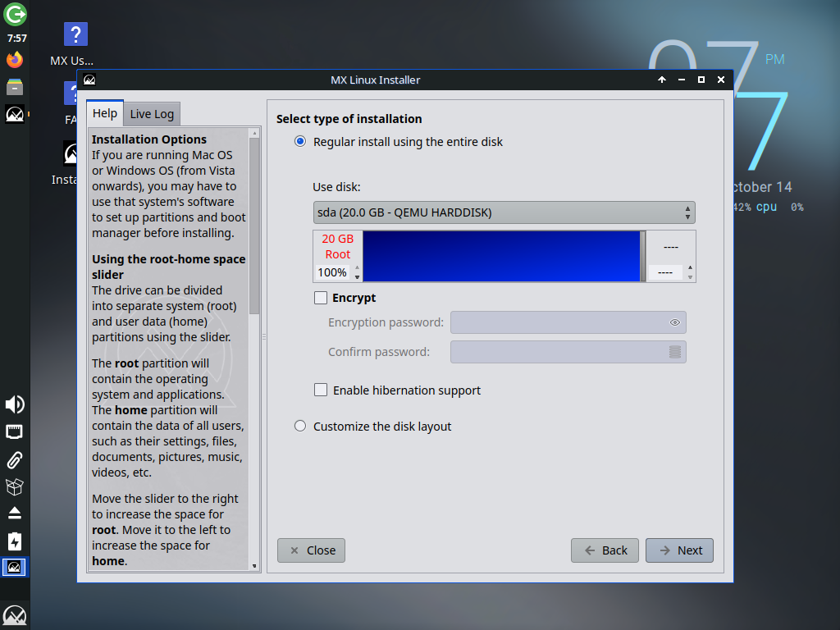The width and height of the screenshot is (840, 630).
Task: Click the blue root-home space slider bar
Action: point(501,256)
